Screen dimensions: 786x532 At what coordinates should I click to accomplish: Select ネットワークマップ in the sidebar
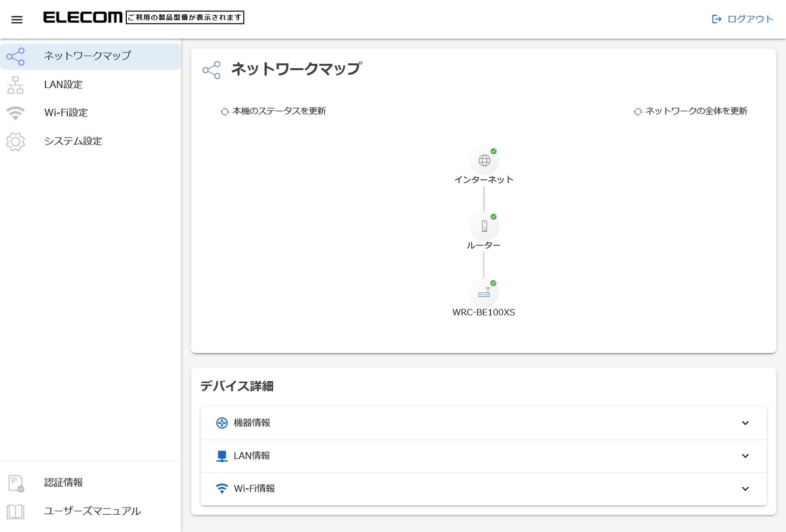87,56
